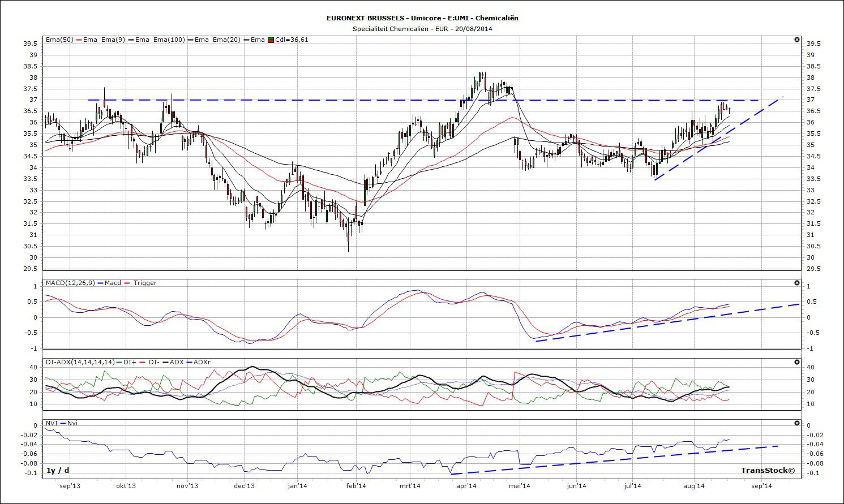Close the MACD indicator panel
The image size is (844, 504).
click(797, 283)
